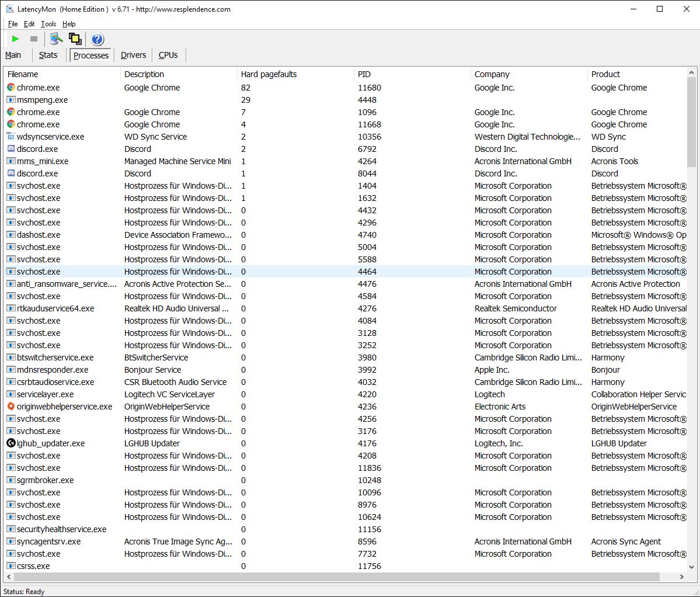Image resolution: width=700 pixels, height=597 pixels.
Task: Click the horizontal scrollbar right arrow
Action: click(682, 577)
